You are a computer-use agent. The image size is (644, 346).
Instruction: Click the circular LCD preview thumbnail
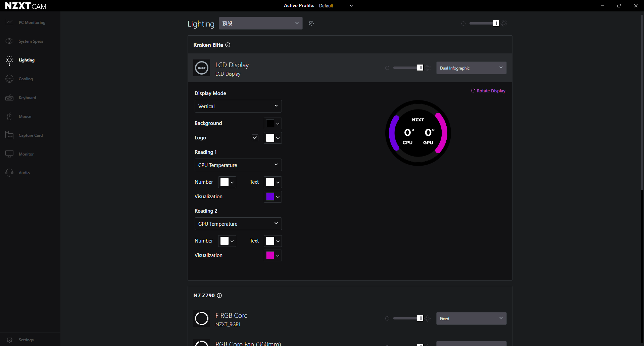[x=418, y=133]
